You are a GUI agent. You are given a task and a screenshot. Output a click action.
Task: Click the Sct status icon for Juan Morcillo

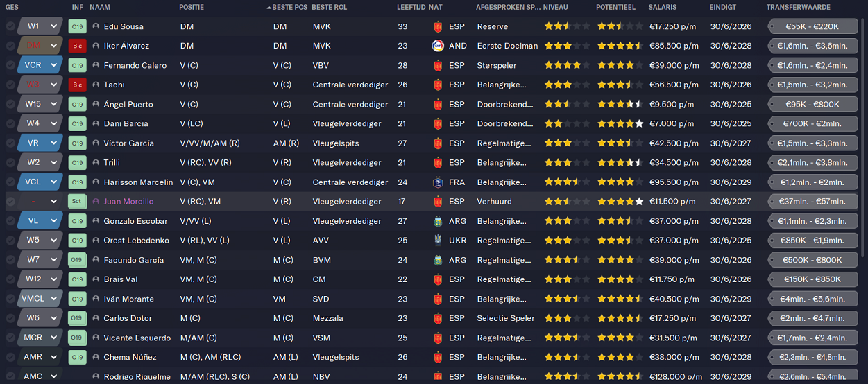pos(77,202)
